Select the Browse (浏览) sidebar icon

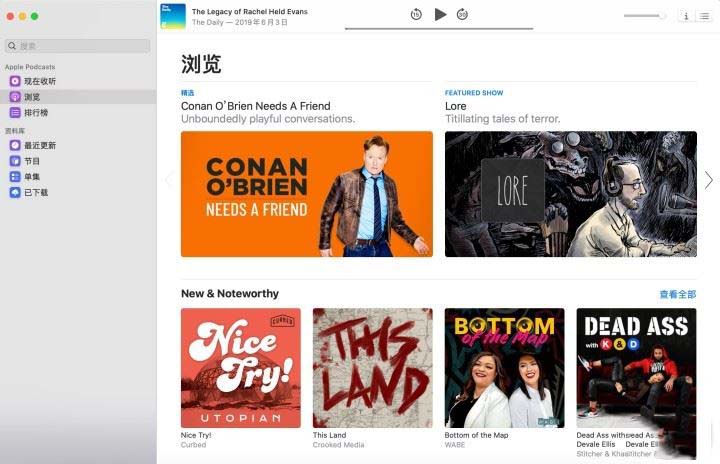point(15,97)
